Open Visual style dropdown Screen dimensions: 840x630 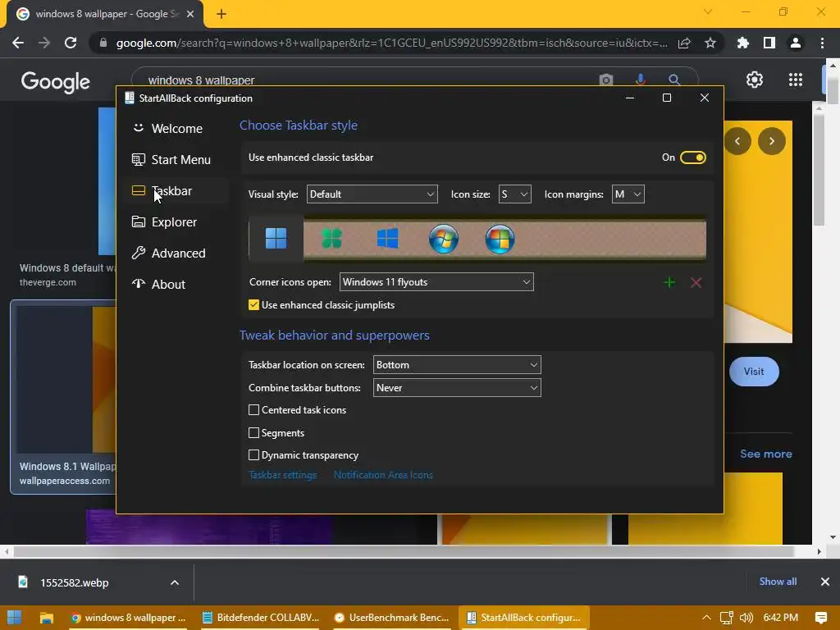click(x=372, y=194)
